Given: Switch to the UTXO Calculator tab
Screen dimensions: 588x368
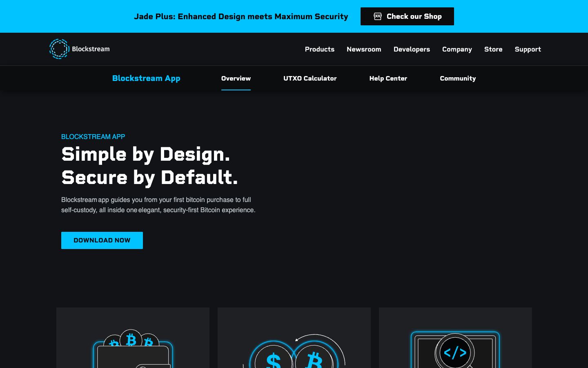Looking at the screenshot, I should click(310, 78).
